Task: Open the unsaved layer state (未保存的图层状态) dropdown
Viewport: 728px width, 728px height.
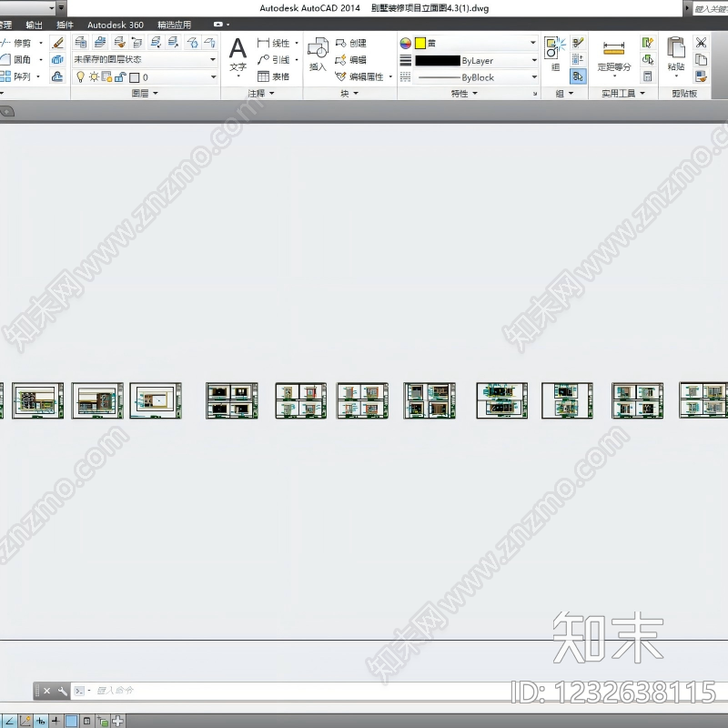Action: [145, 59]
